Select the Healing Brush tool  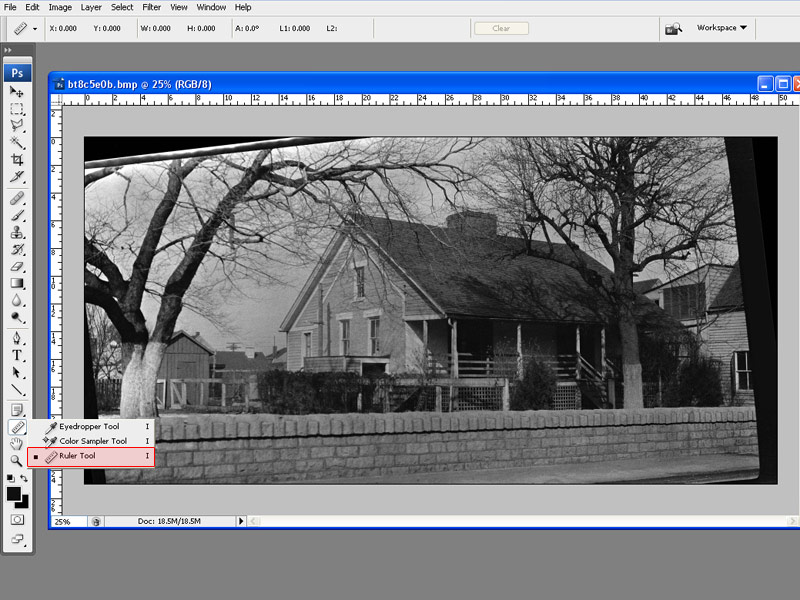[x=17, y=198]
